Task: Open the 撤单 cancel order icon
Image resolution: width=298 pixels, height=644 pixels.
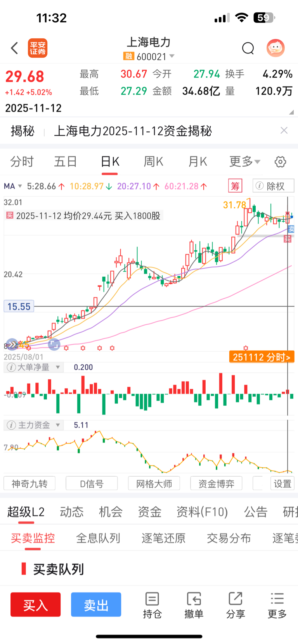Action: pos(194,605)
